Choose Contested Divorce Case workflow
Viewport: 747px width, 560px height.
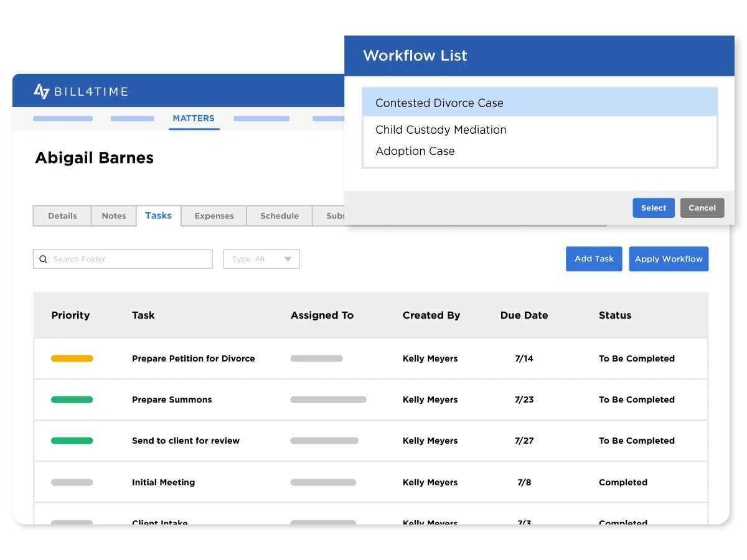pos(439,103)
